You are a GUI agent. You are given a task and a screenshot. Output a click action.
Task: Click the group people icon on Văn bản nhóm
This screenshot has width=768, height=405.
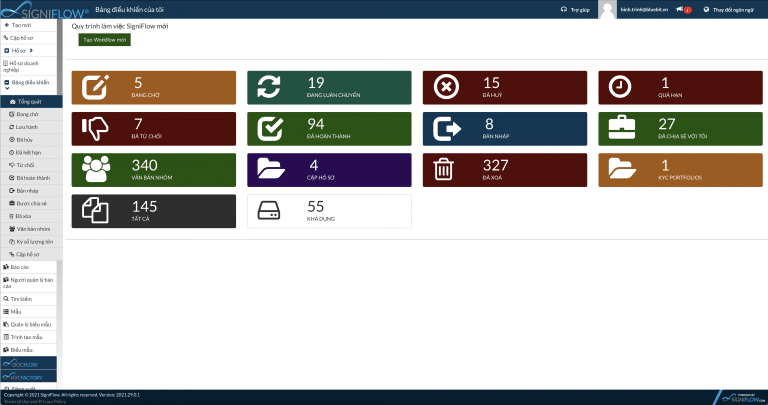(x=97, y=169)
